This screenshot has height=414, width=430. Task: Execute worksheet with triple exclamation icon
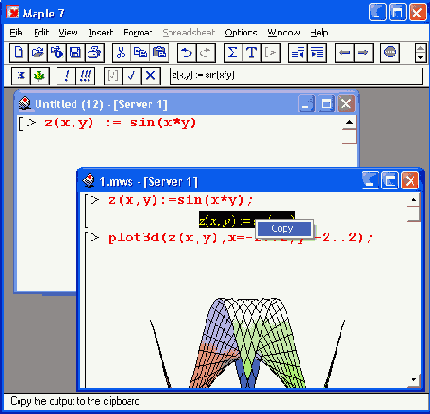point(85,76)
